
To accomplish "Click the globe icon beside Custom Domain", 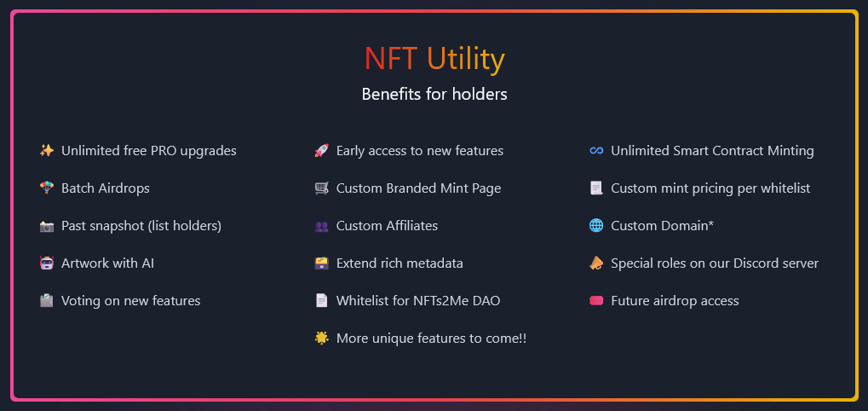I will tap(596, 226).
